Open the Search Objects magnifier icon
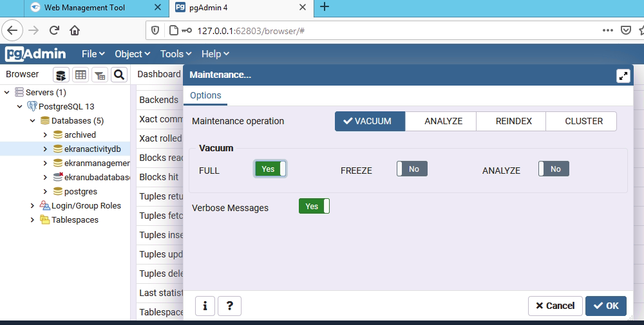The height and width of the screenshot is (325, 644). (119, 75)
